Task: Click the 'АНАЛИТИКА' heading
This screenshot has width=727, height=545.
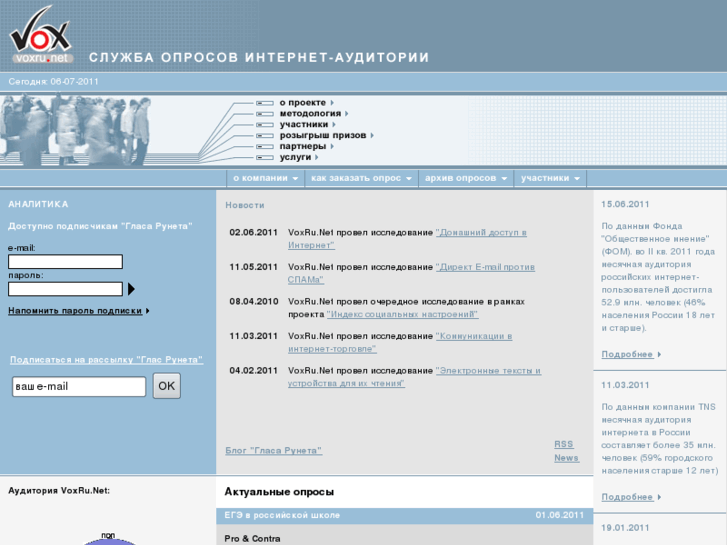Action: [38, 204]
